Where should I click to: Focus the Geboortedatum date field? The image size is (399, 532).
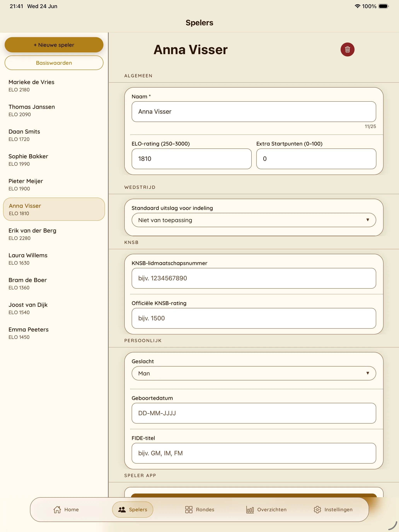[254, 413]
